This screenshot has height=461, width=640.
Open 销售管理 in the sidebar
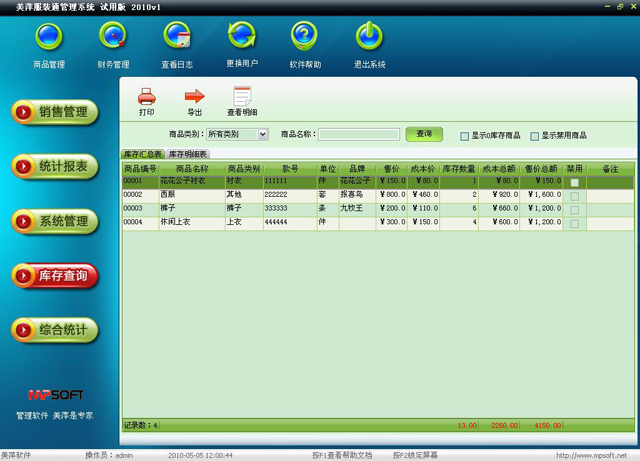tap(55, 112)
